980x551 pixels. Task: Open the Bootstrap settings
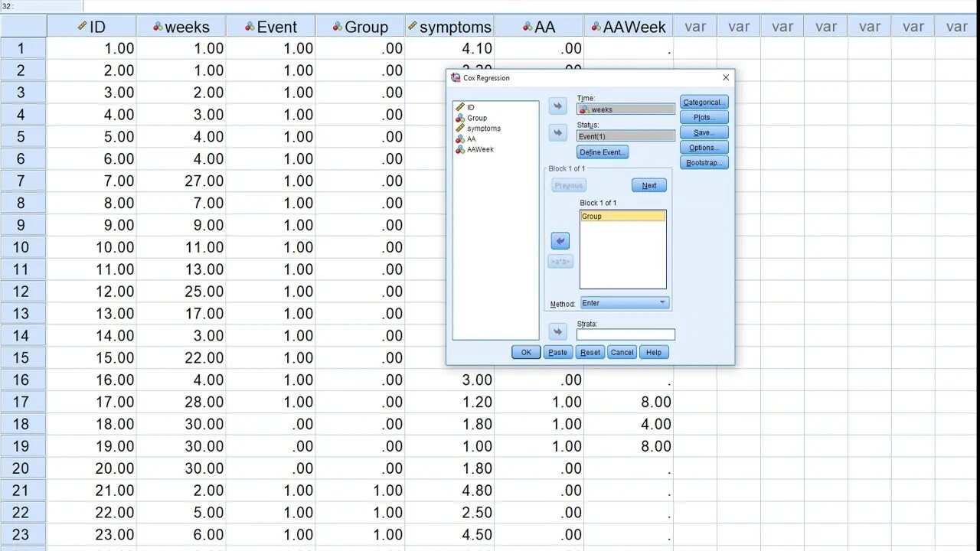tap(704, 163)
